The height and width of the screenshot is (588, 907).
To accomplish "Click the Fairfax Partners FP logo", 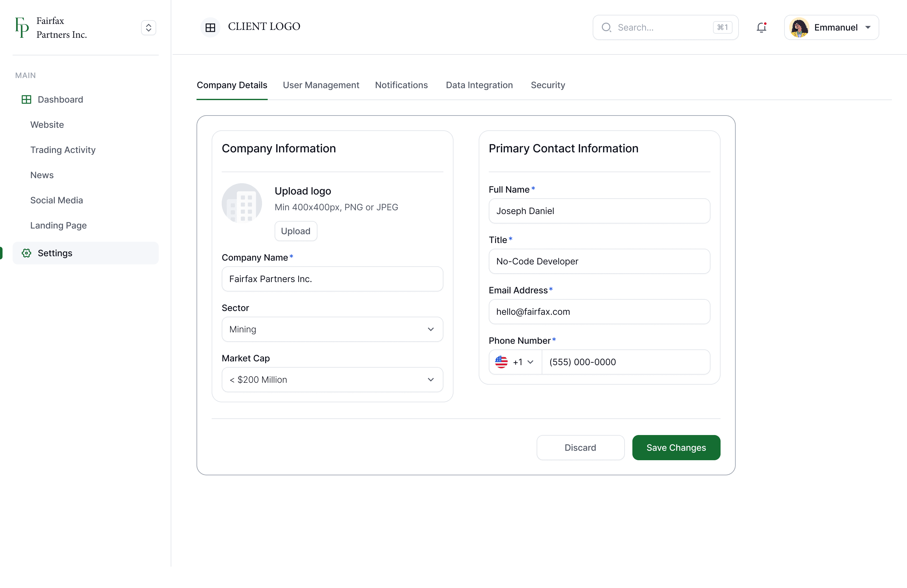I will pos(22,27).
